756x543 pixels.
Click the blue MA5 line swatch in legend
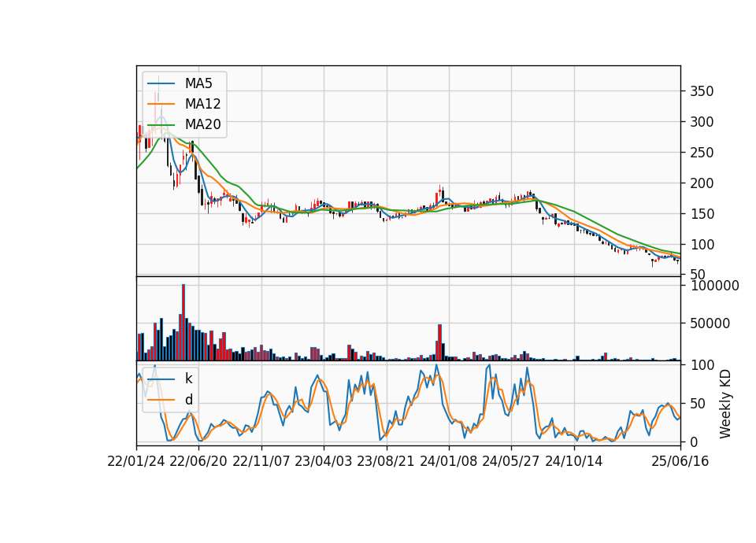[161, 83]
